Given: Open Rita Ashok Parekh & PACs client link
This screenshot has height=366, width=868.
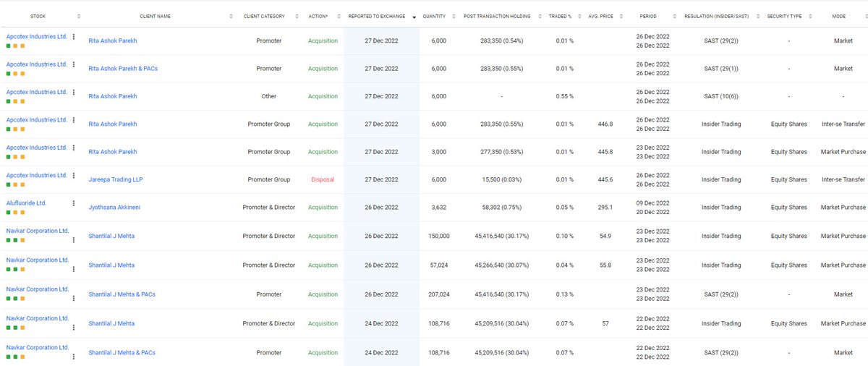Looking at the screenshot, I should [x=123, y=69].
